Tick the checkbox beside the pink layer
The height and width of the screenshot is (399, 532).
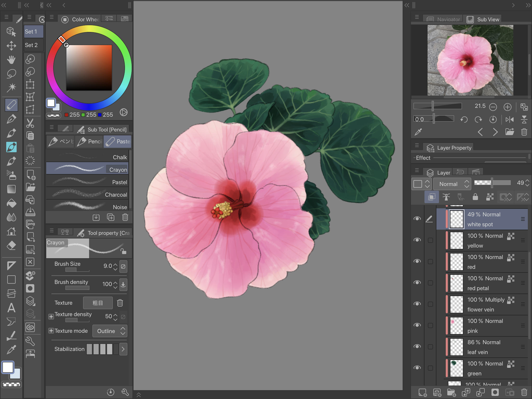click(430, 325)
